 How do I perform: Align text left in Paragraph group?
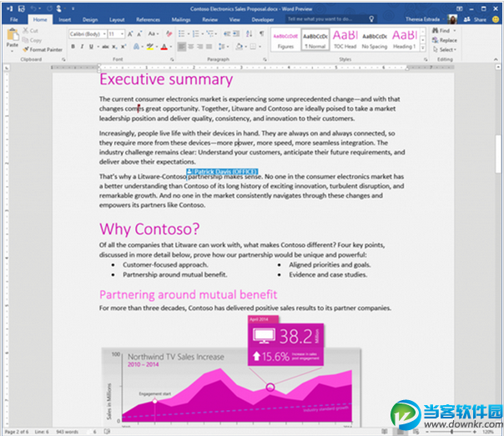182,47
